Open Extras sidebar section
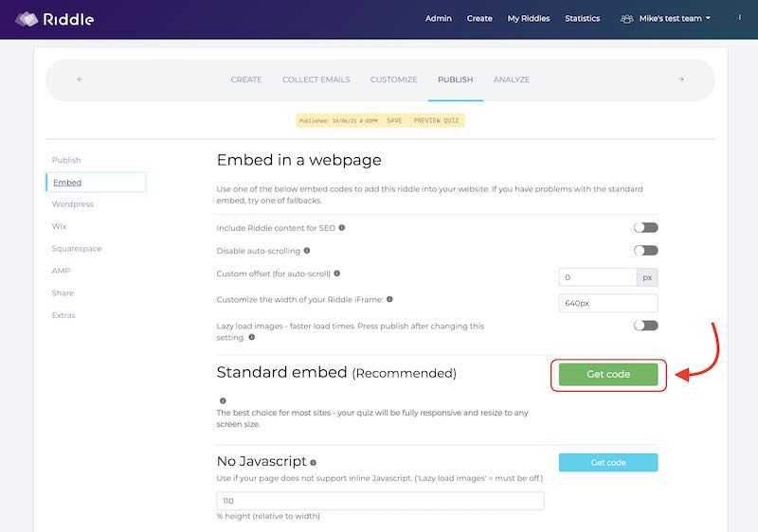Screen dimensions: 758x532 tap(63, 315)
